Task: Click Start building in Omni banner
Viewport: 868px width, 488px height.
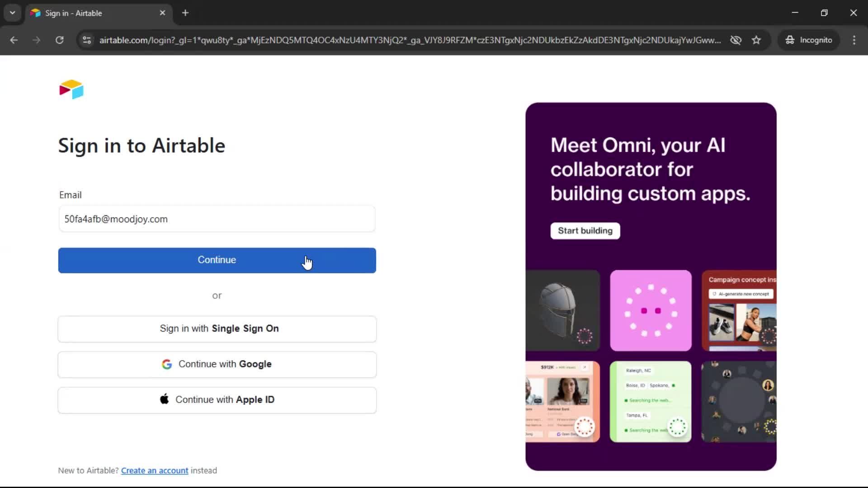Action: coord(585,231)
